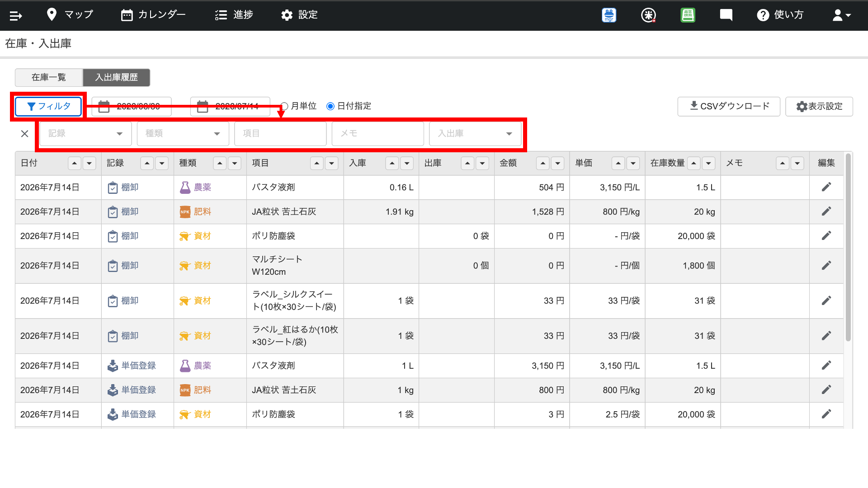Open the 使い方 help menu

click(x=780, y=15)
